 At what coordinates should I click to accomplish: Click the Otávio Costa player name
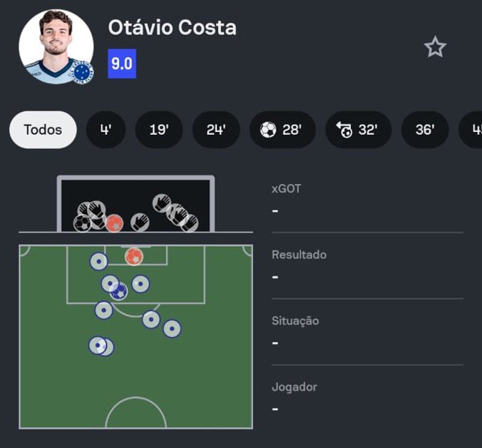click(x=172, y=28)
